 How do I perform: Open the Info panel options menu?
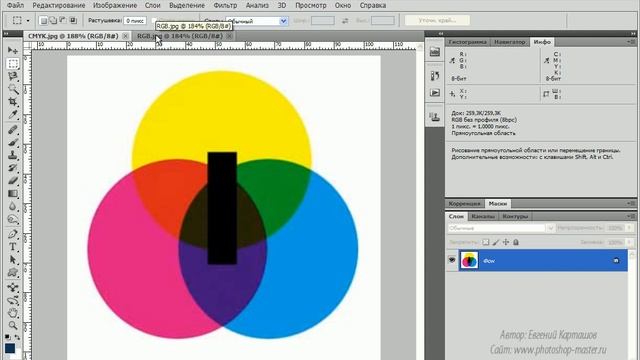tap(631, 42)
